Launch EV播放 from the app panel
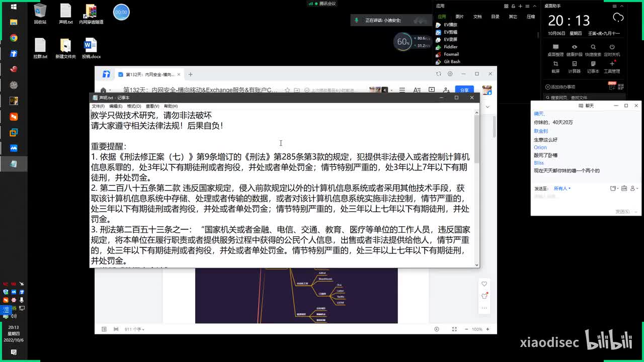This screenshot has width=644, height=362. click(x=447, y=25)
